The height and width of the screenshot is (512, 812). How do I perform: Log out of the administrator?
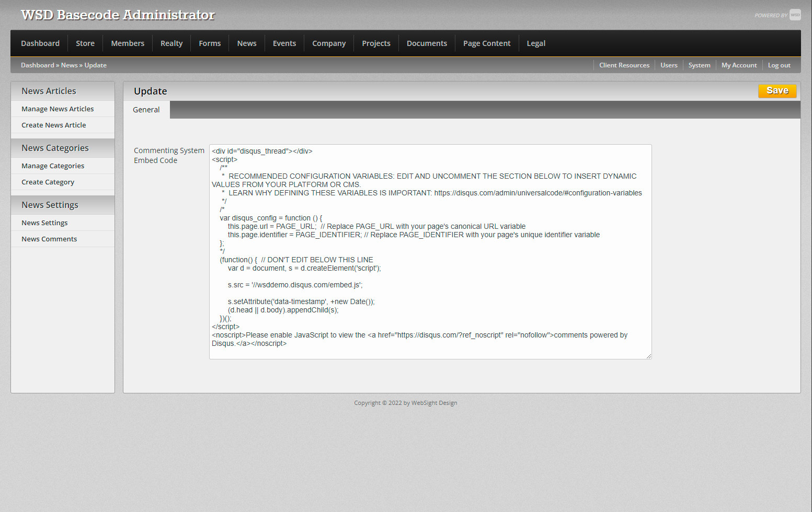click(x=779, y=65)
